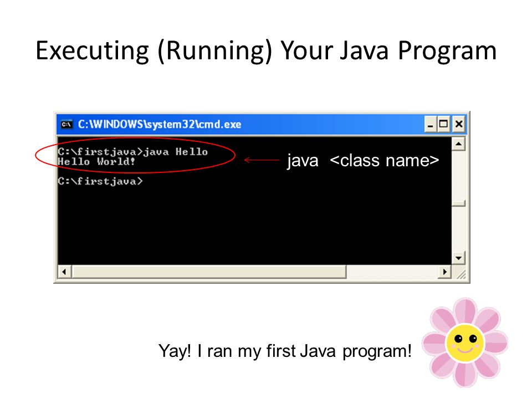This screenshot has width=532, height=399.
Task: Click the smiling pink flower image
Action: [x=465, y=342]
